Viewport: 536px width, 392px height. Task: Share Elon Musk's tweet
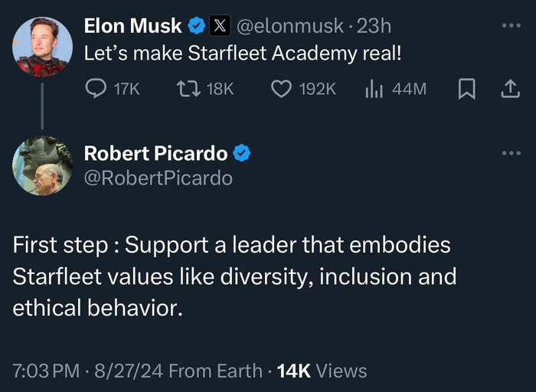(509, 90)
